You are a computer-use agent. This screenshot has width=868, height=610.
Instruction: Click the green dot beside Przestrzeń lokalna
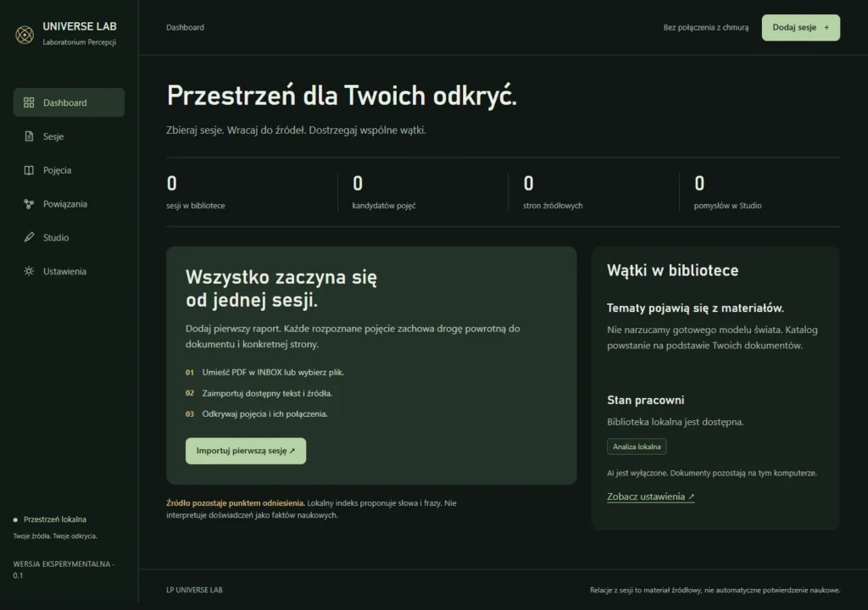click(15, 520)
